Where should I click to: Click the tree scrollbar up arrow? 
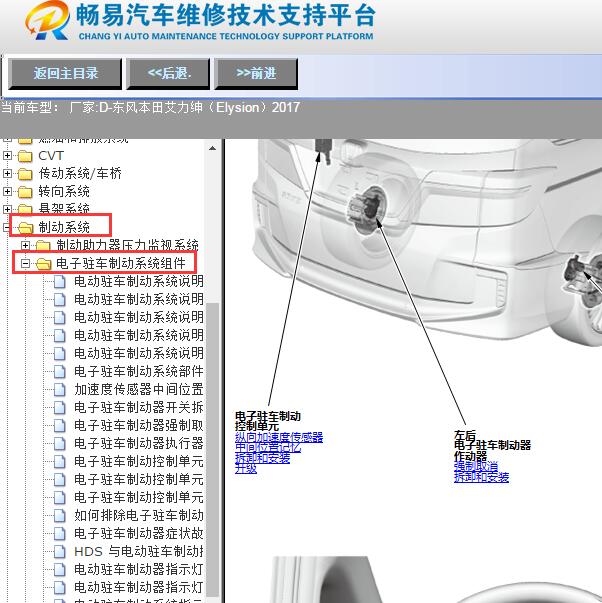tap(212, 148)
